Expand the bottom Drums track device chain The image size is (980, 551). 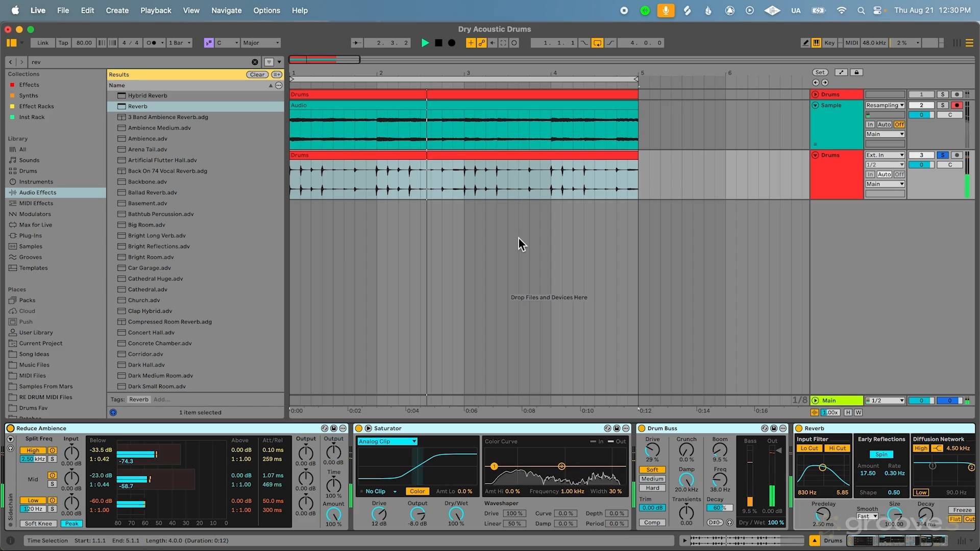[815, 155]
